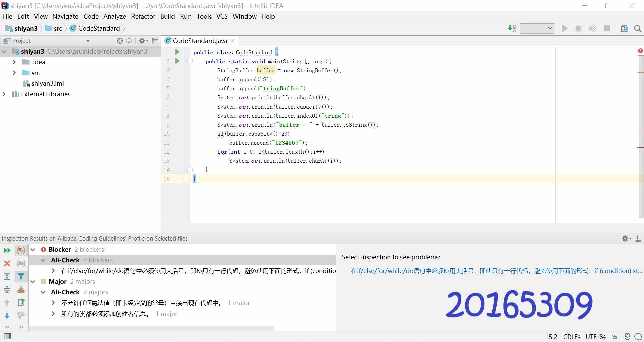Image resolution: width=644 pixels, height=342 pixels.
Task: Expand all inspection result nodes
Action: pyautogui.click(x=7, y=276)
